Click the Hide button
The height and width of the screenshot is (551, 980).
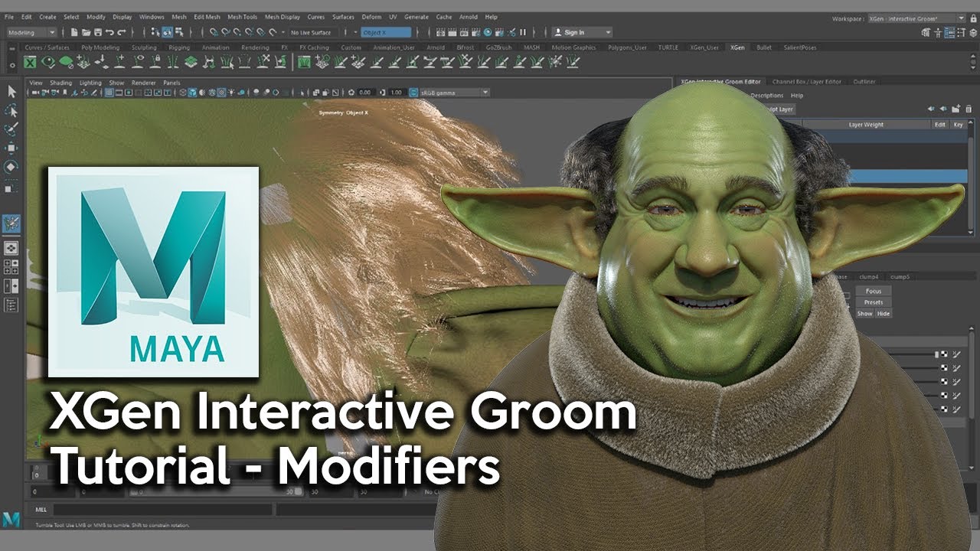884,314
